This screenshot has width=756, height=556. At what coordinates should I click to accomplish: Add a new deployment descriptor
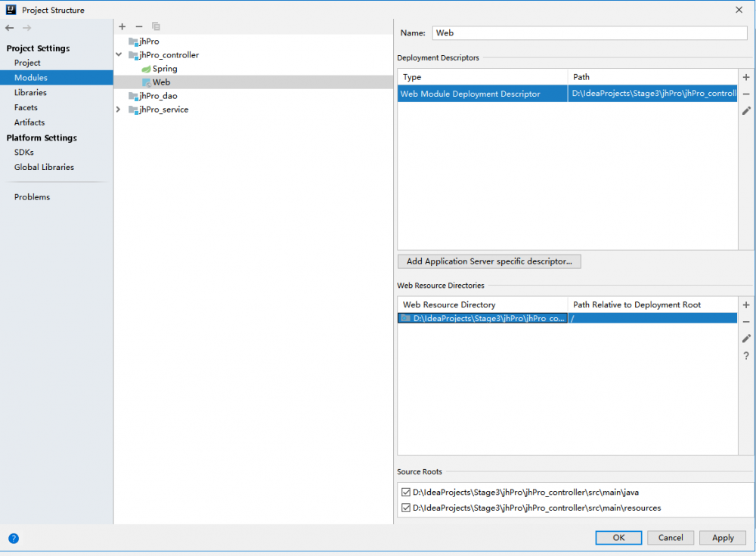[x=746, y=77]
